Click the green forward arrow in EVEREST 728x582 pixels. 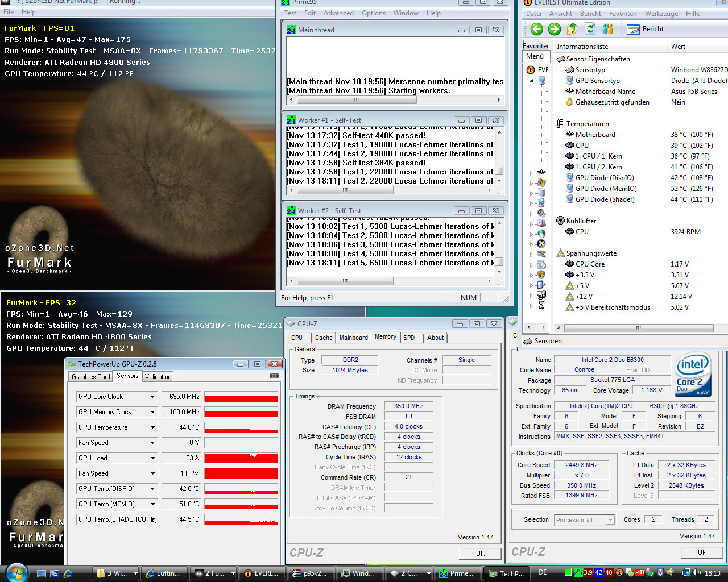coord(555,29)
